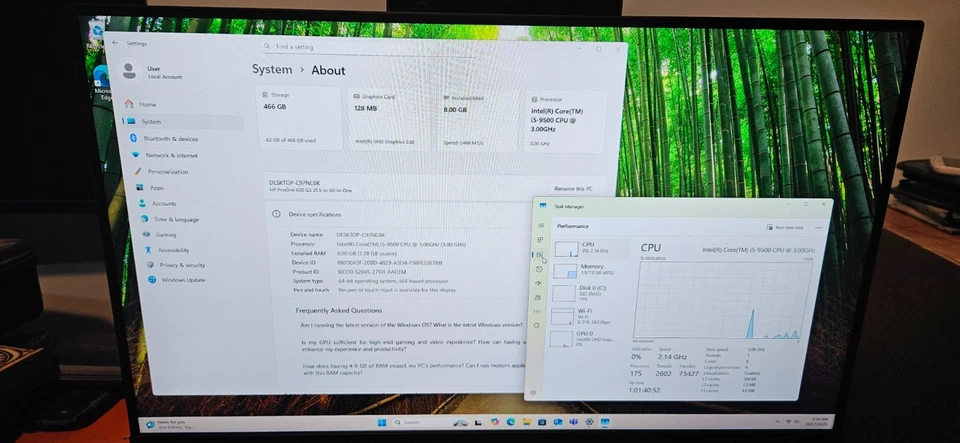Click the up time value 1:01:40:52
Screen dimensions: 960x443
[644, 390]
